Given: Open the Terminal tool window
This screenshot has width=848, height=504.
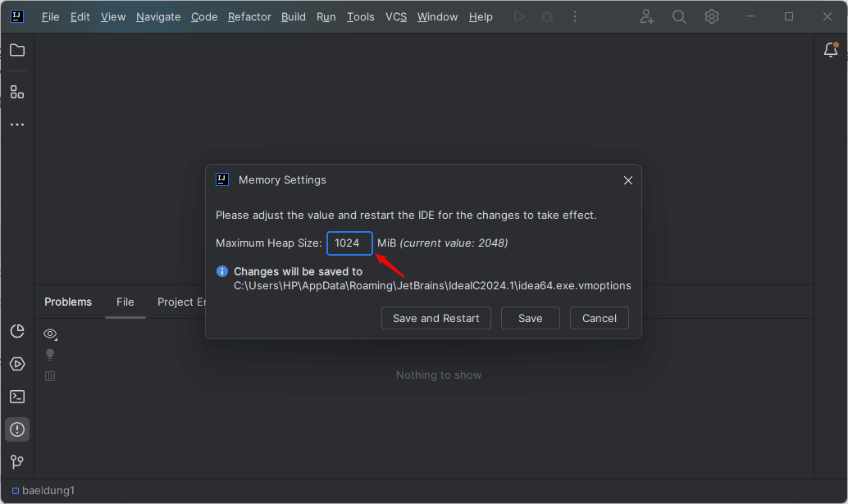Looking at the screenshot, I should click(x=17, y=397).
